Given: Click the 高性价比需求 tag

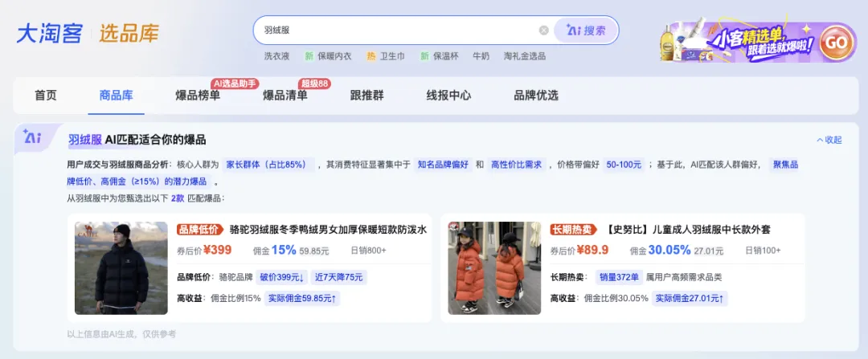Looking at the screenshot, I should (517, 165).
